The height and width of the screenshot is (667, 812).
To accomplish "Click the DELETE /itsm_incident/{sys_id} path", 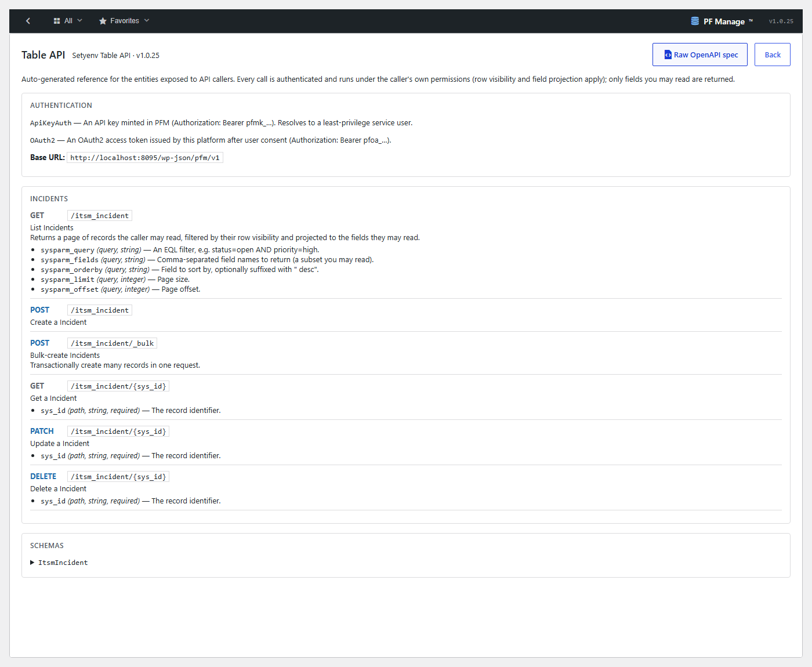I will click(118, 477).
